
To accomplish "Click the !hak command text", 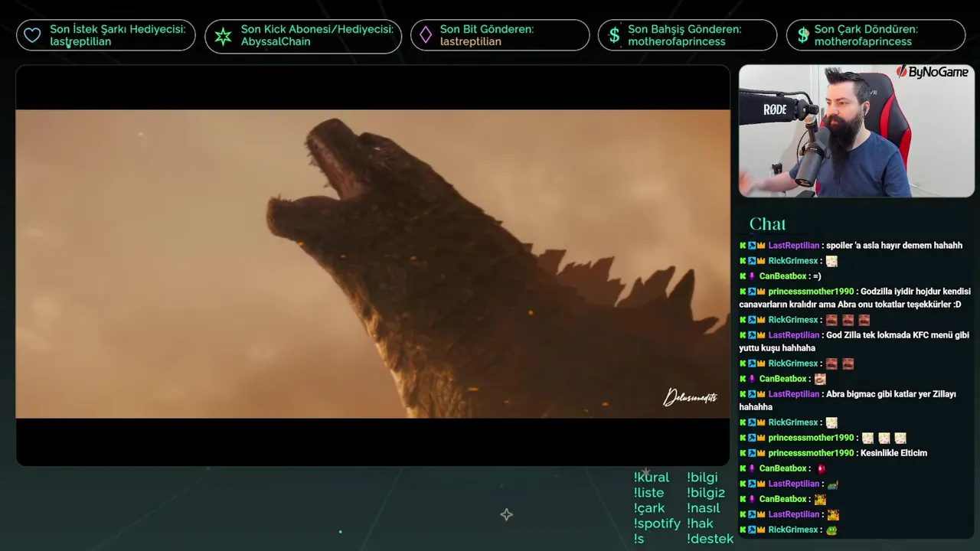I will 700,523.
